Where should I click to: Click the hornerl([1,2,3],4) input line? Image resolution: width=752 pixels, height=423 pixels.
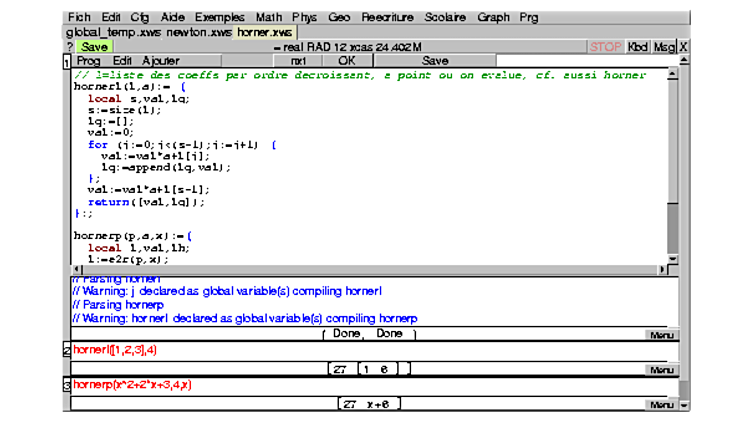tap(116, 350)
